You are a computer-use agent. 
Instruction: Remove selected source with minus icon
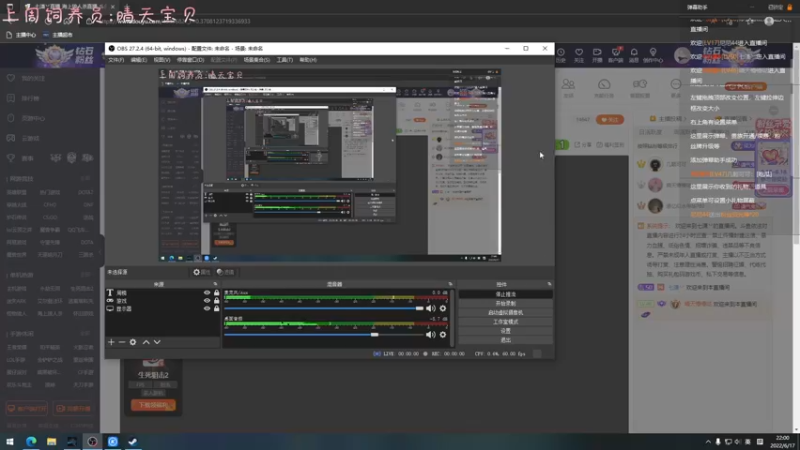[122, 342]
